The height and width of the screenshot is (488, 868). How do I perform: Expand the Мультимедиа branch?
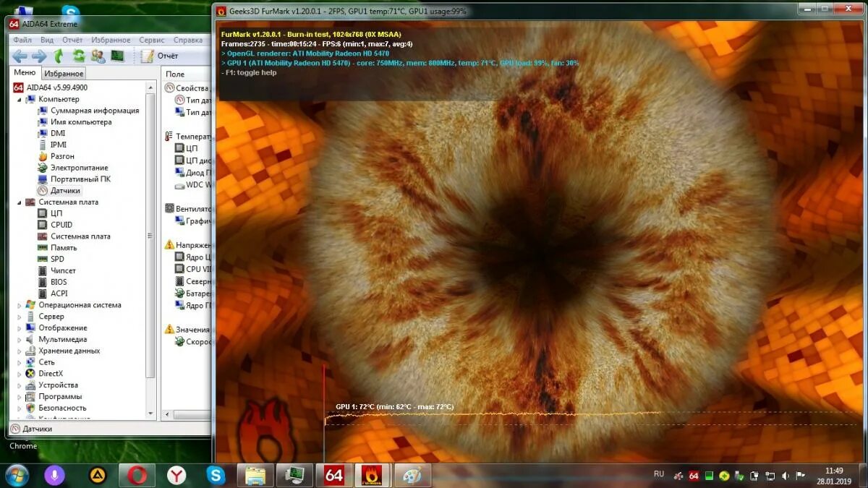pyautogui.click(x=19, y=339)
